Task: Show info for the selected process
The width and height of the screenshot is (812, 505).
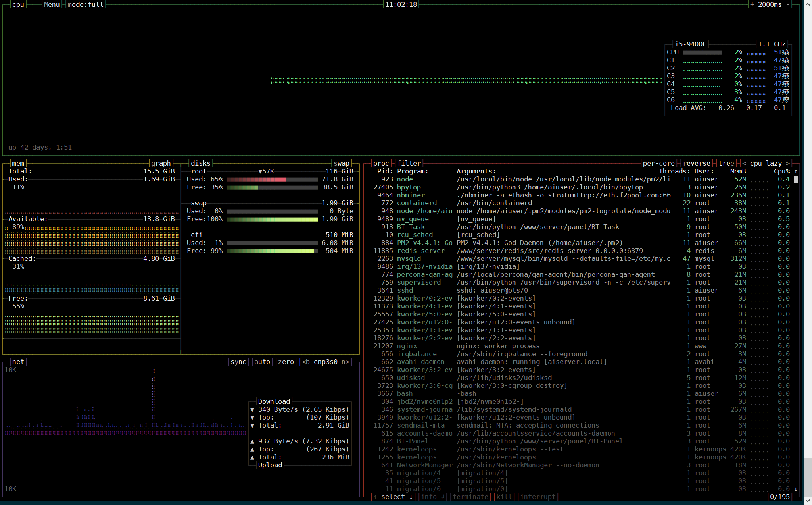Action: (x=429, y=497)
